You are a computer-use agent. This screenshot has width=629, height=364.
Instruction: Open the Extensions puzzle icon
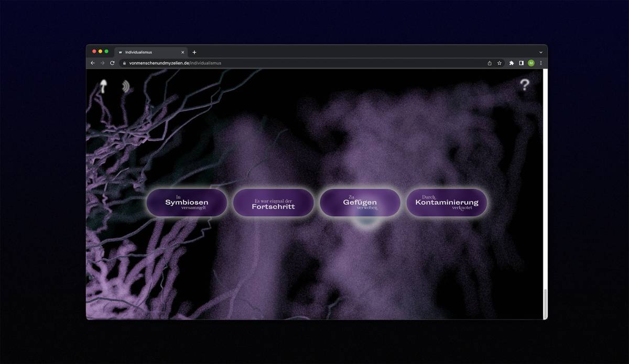(512, 63)
